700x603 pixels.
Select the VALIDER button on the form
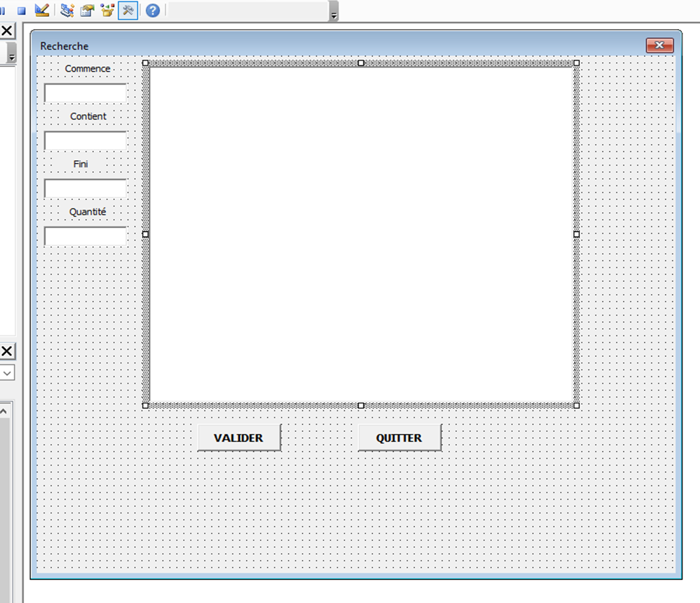[x=239, y=437]
